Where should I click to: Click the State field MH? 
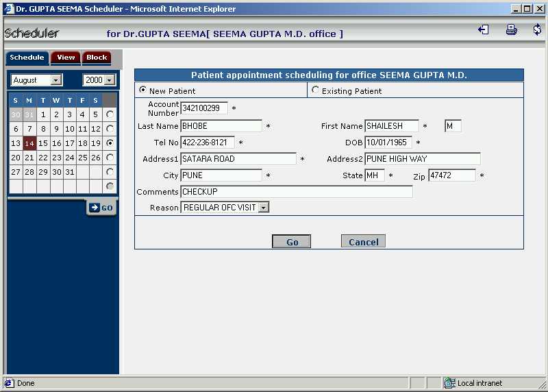click(375, 175)
